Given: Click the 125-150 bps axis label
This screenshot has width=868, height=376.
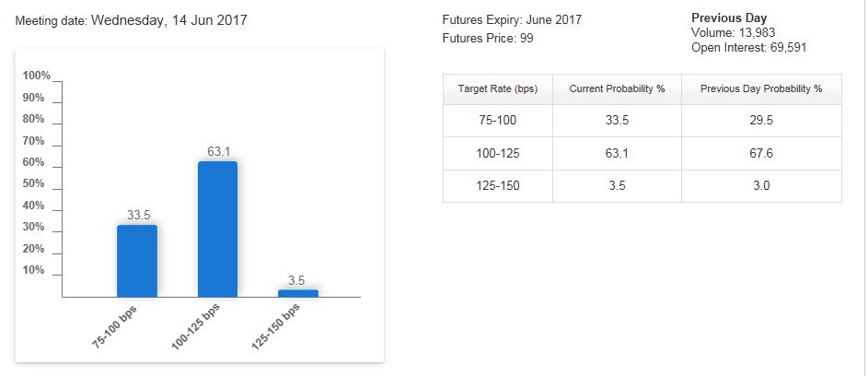Looking at the screenshot, I should click(275, 327).
